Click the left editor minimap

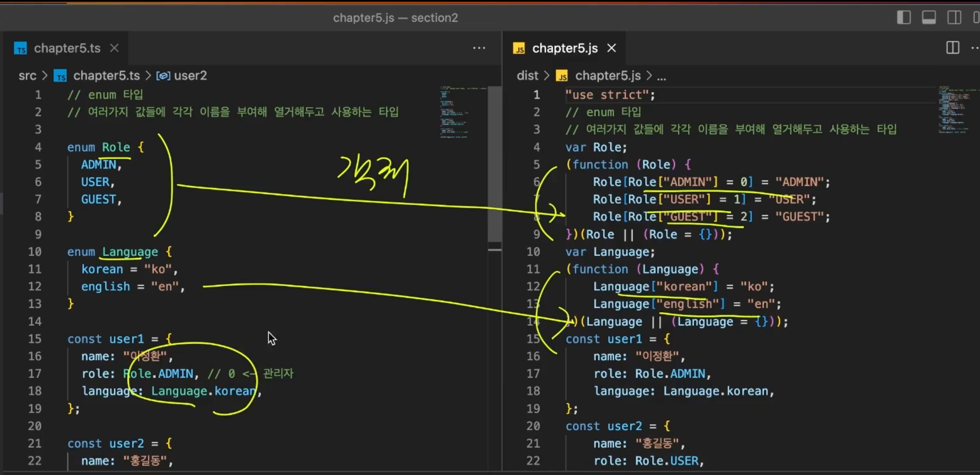click(x=463, y=113)
